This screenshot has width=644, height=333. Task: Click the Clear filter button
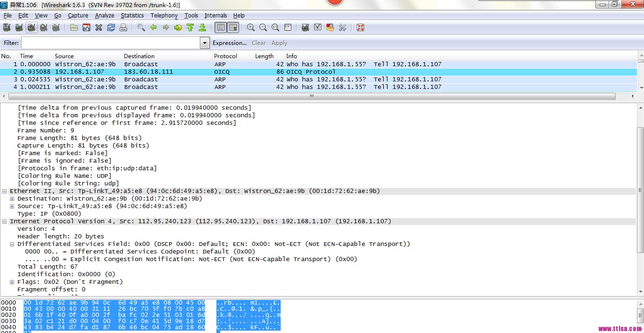click(x=258, y=43)
